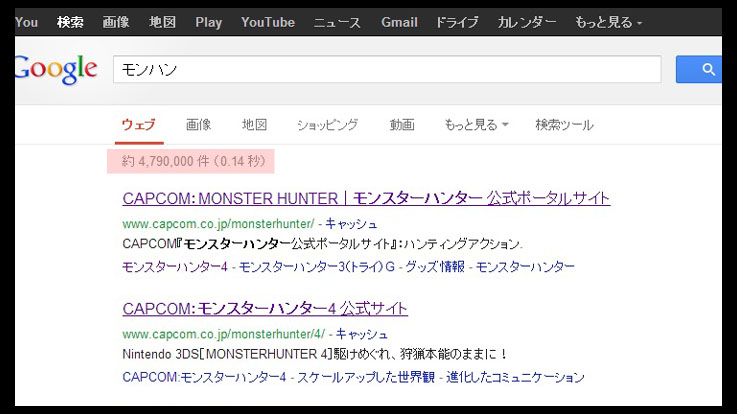Select the ウェブ results tab
The width and height of the screenshot is (737, 414).
pos(139,125)
